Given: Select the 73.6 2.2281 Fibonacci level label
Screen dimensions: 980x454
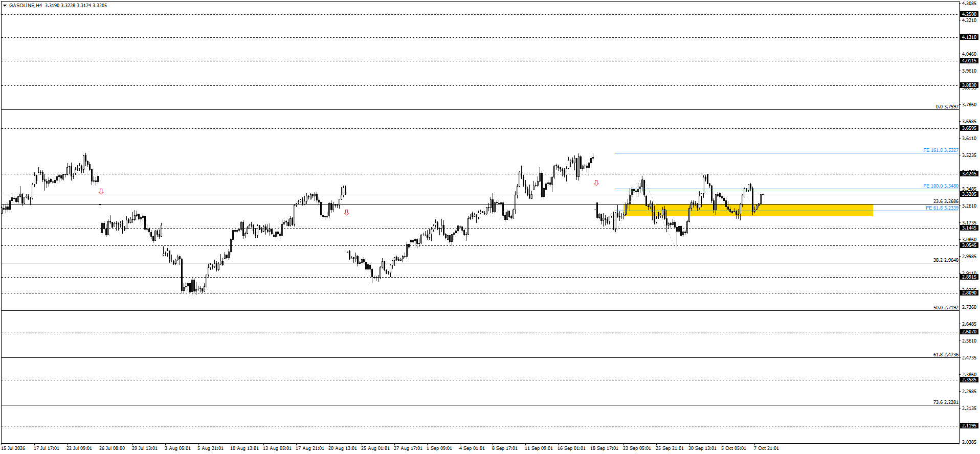Looking at the screenshot, I should pyautogui.click(x=946, y=402).
